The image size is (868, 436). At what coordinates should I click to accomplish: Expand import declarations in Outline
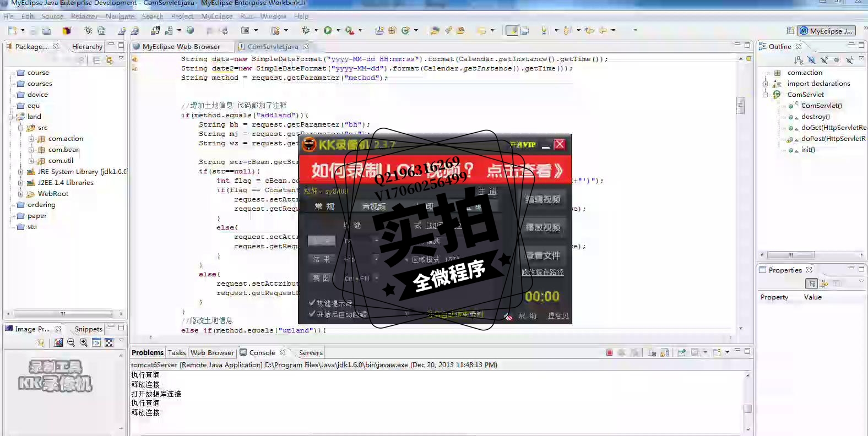(765, 84)
